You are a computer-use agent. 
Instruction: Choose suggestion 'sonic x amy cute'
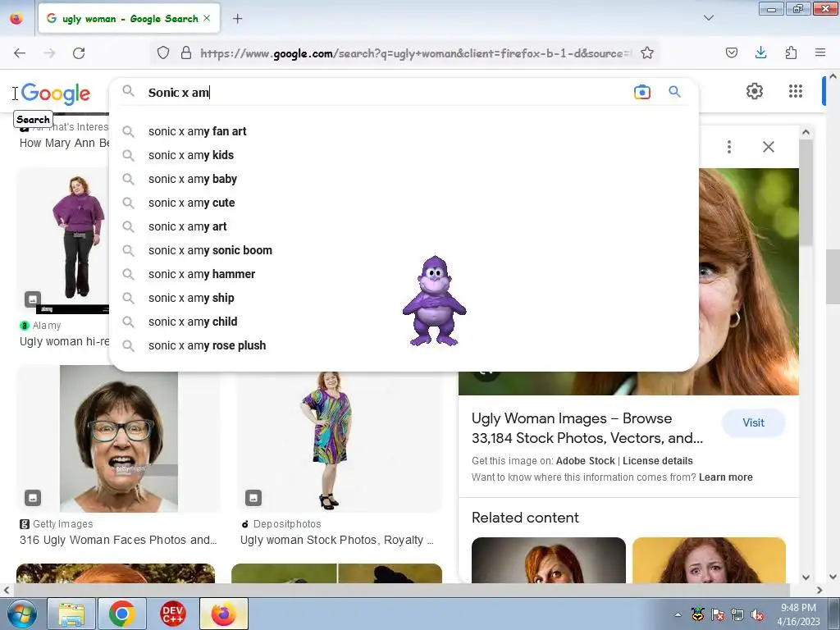pos(404,203)
